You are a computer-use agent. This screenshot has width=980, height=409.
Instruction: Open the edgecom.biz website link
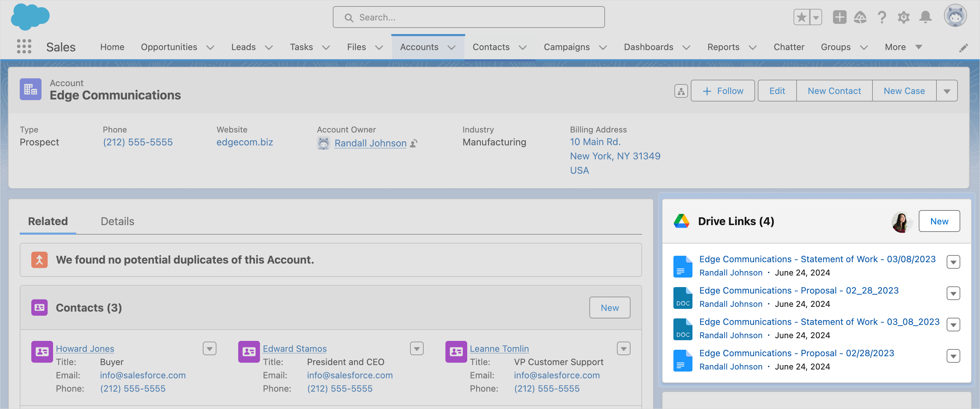point(245,142)
